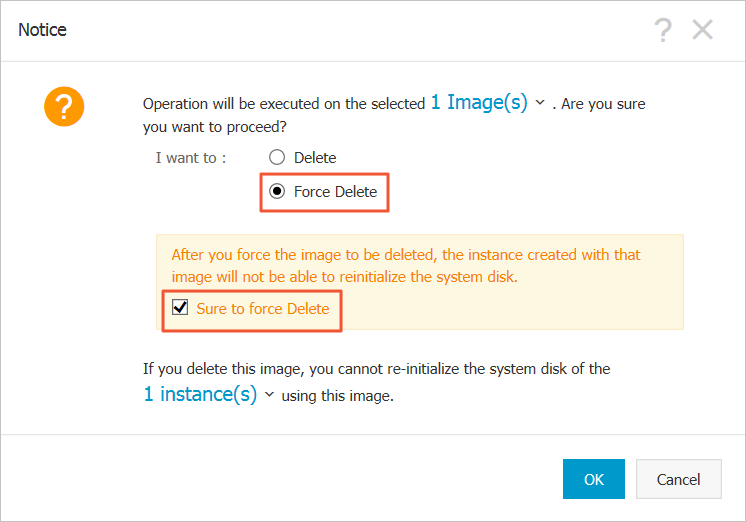Uncheck the Sure to force Delete checkbox

click(x=180, y=309)
